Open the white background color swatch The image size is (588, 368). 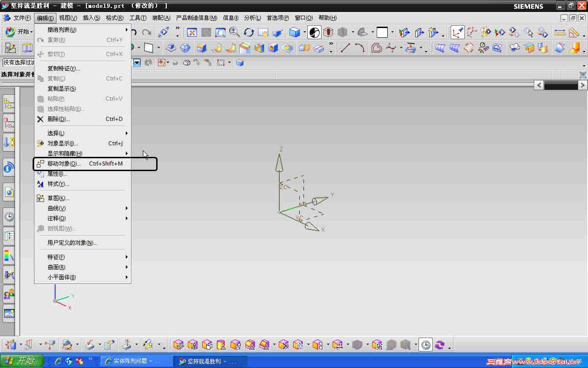tap(382, 32)
